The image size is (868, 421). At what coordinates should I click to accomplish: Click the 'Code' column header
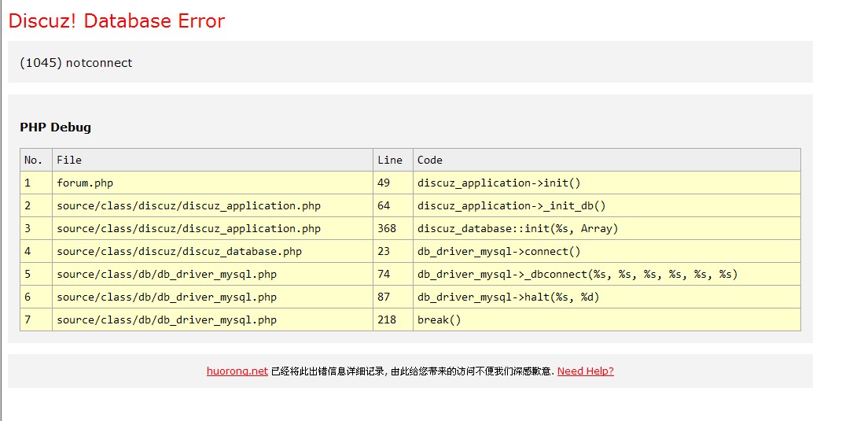tap(607, 160)
